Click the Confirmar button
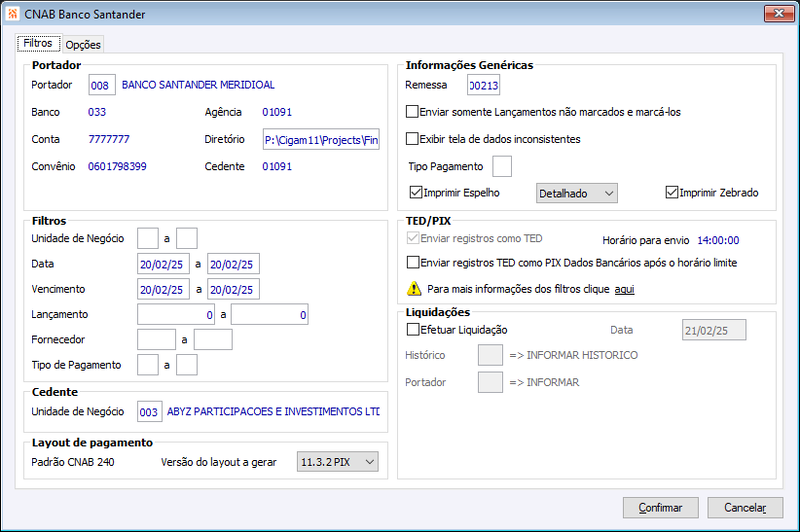The image size is (800, 532). tap(661, 508)
